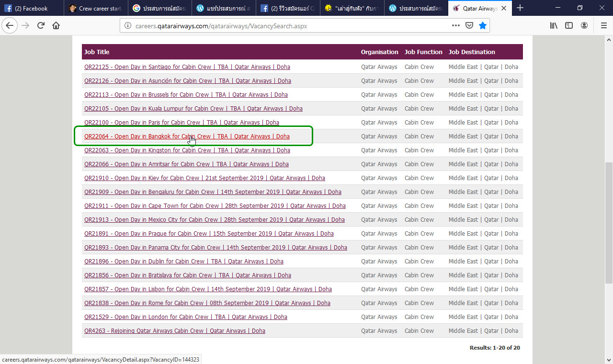Click the Job Destination column header
613x364 pixels.
click(x=472, y=52)
